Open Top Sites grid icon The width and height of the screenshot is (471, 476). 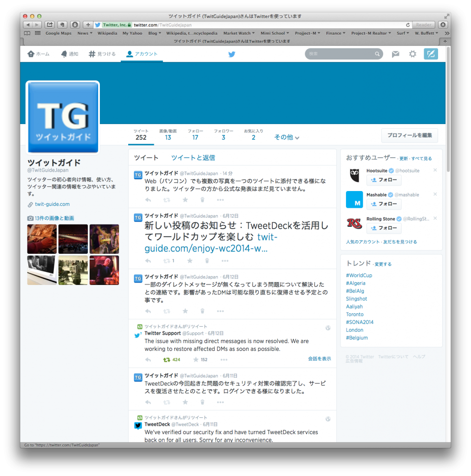pos(38,33)
